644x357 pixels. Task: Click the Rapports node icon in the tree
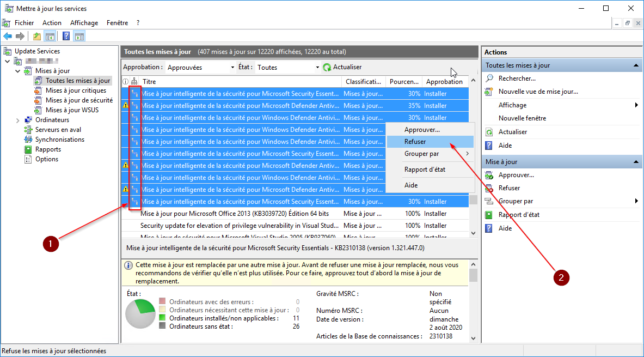[x=28, y=149]
